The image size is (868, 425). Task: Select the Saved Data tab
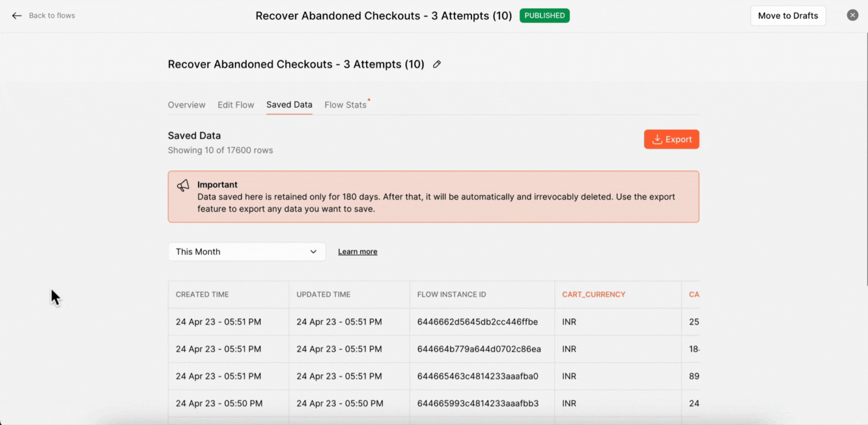pyautogui.click(x=289, y=105)
